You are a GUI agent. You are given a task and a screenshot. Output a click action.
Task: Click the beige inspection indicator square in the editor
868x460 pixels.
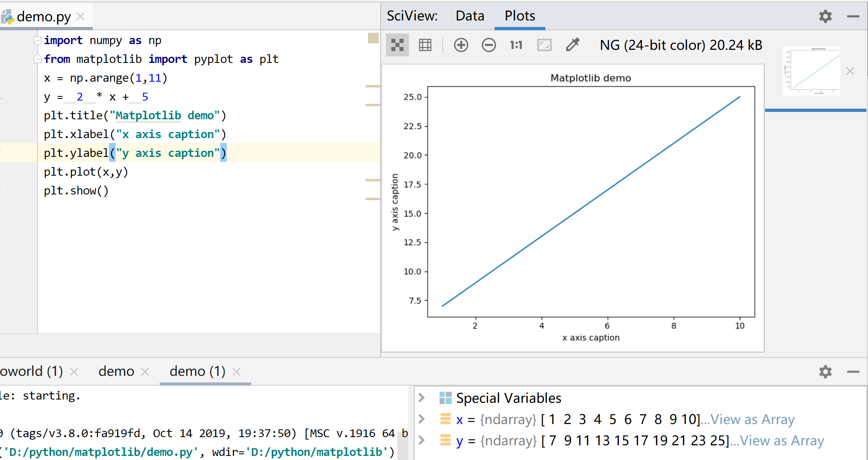click(373, 38)
